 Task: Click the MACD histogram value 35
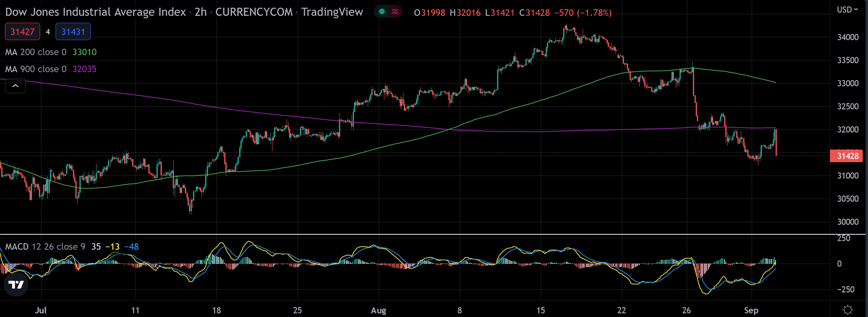click(96, 246)
